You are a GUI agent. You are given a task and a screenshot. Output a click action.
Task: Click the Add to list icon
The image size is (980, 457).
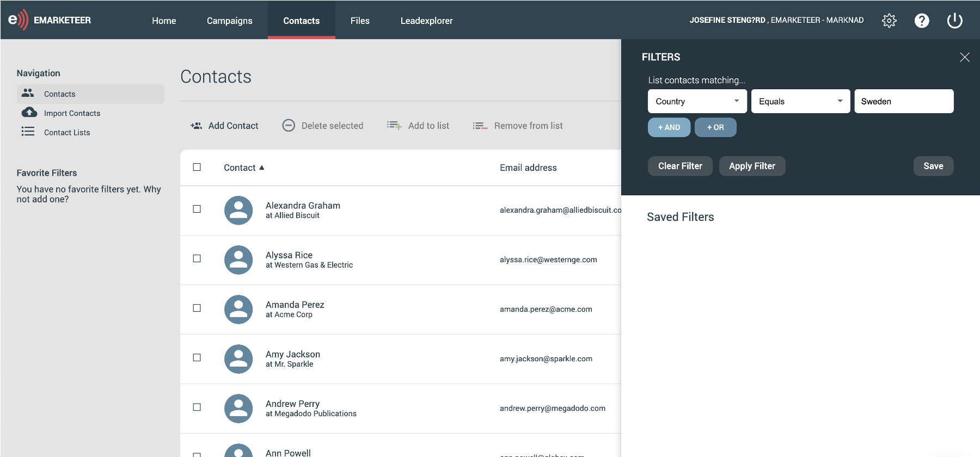tap(394, 126)
